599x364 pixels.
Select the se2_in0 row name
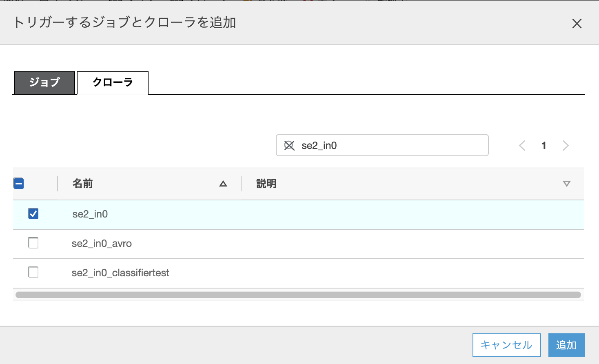point(91,214)
